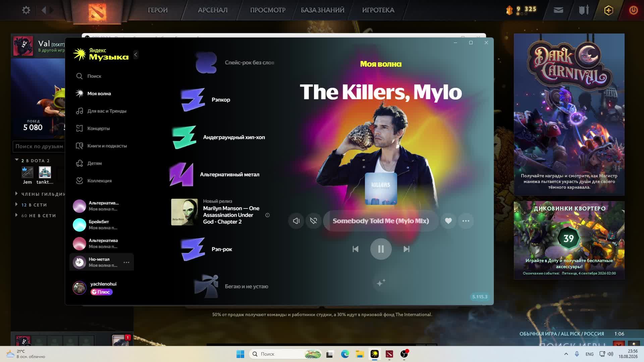Select Андеграундный хип-хоп wave
This screenshot has width=644, height=362.
(x=218, y=137)
